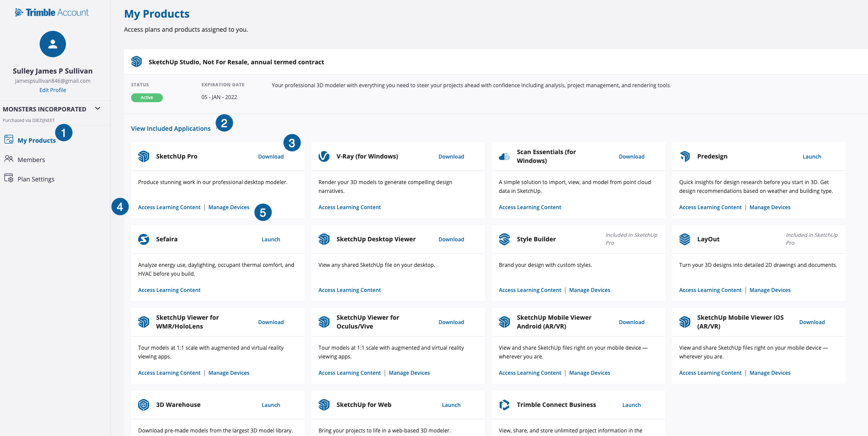Click the Active status badge

tap(147, 98)
